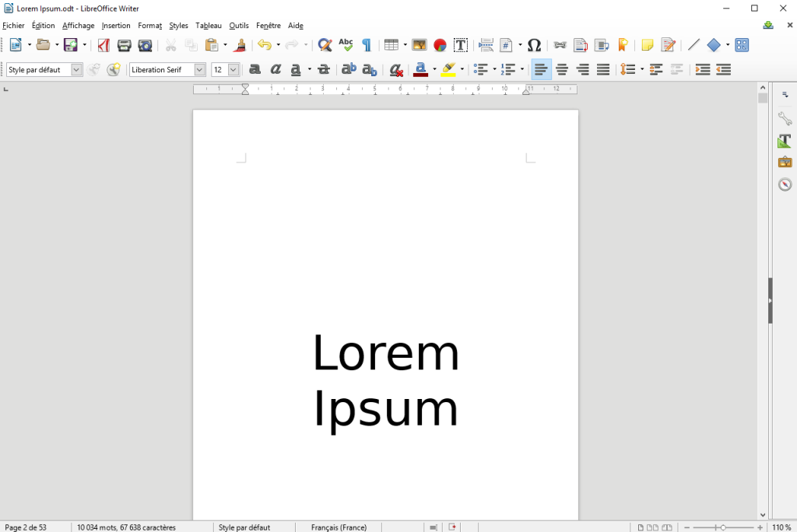This screenshot has height=532, width=797.
Task: Create a new document
Action: click(16, 45)
